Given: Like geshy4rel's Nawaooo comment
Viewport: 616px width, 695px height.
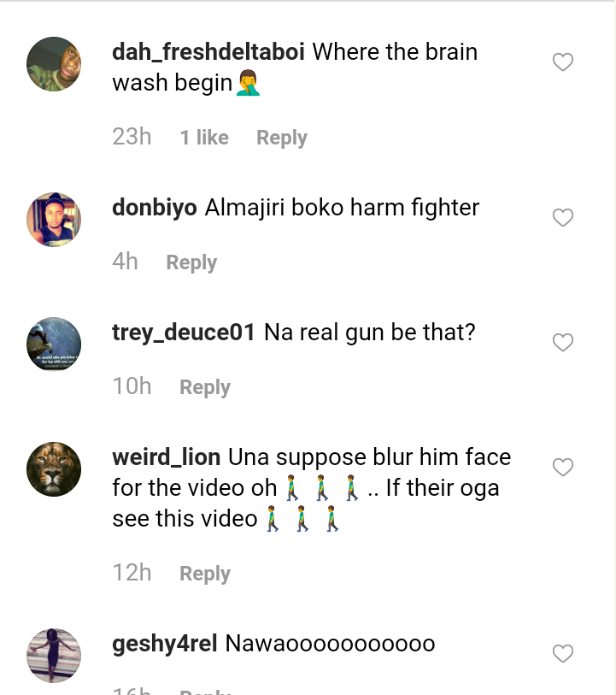Looking at the screenshot, I should pos(562,654).
